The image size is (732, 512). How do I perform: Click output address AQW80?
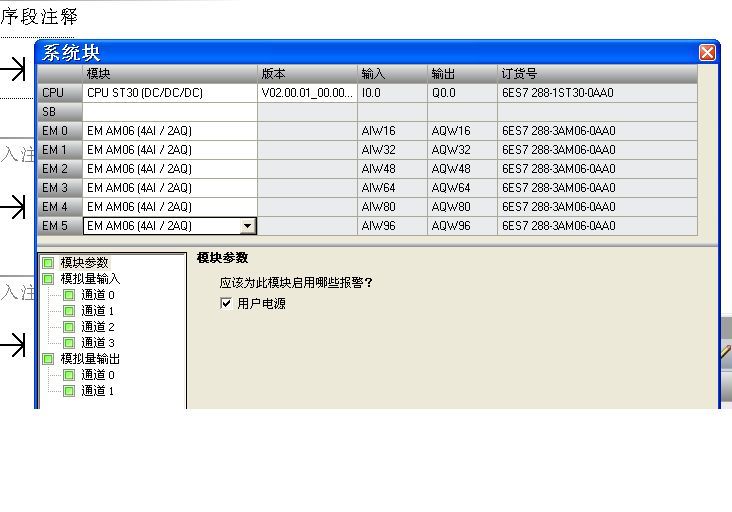point(462,207)
